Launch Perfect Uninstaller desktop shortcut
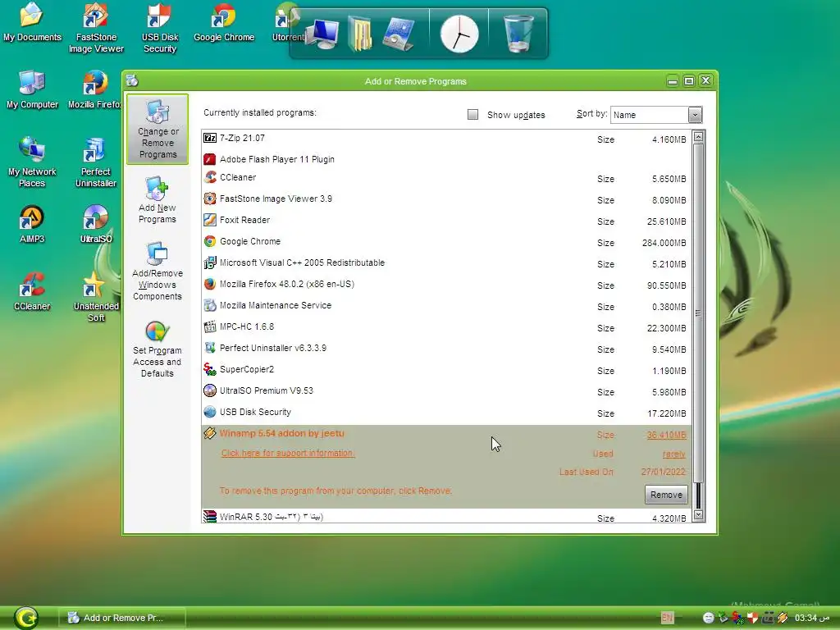This screenshot has height=630, width=840. coord(95,162)
